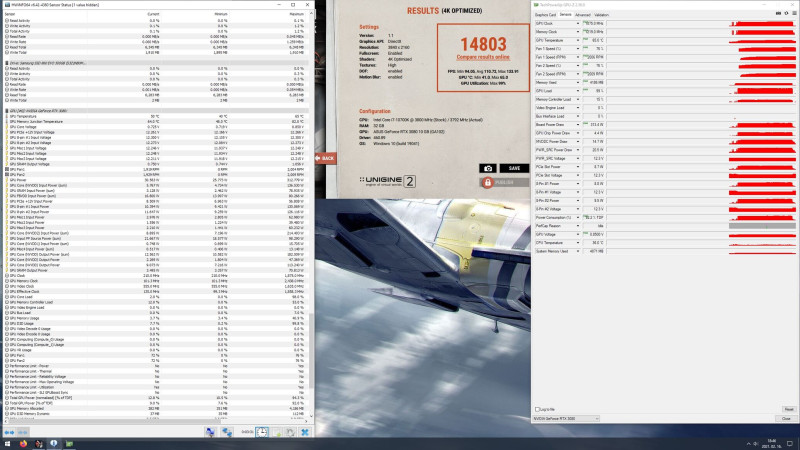
Task: Open Memory Used sensor dropdown in GPU-Z
Action: (x=578, y=83)
